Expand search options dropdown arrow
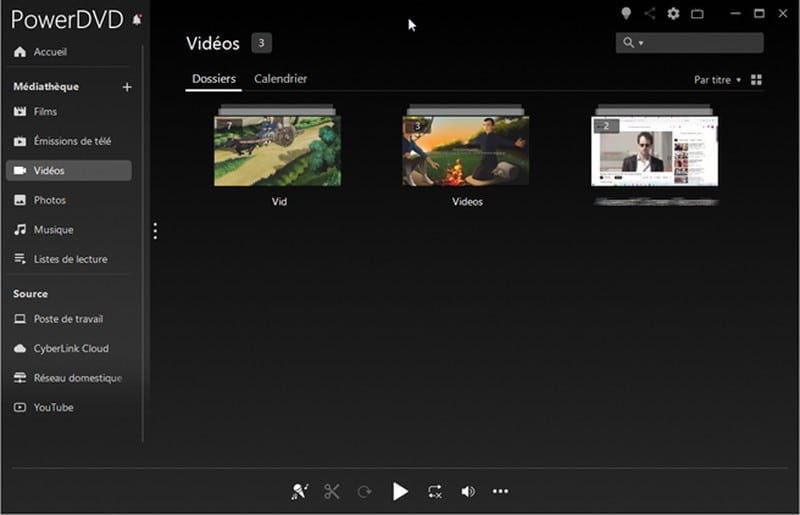Image resolution: width=800 pixels, height=515 pixels. point(641,43)
